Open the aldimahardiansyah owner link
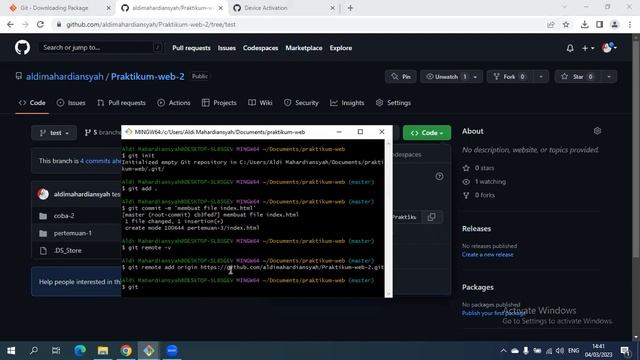640x360 pixels. [64, 77]
